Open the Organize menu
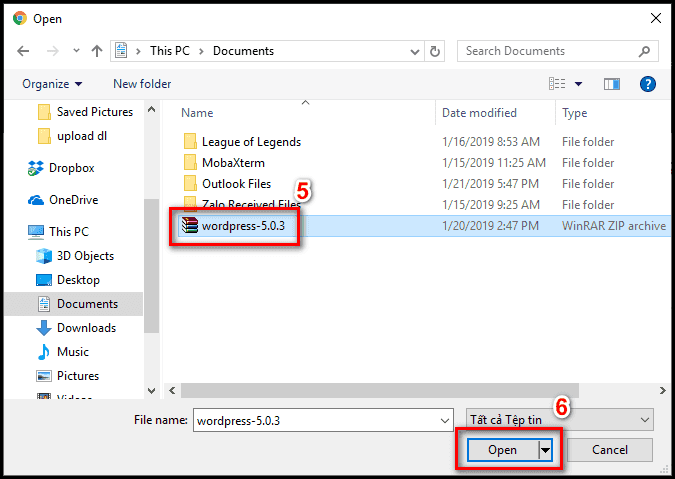 click(52, 84)
